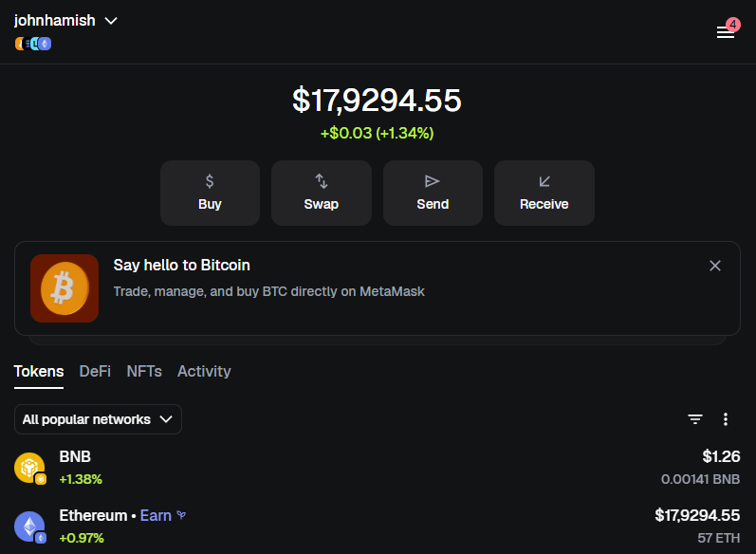Open the Swap action
The width and height of the screenshot is (756, 554).
tap(322, 193)
